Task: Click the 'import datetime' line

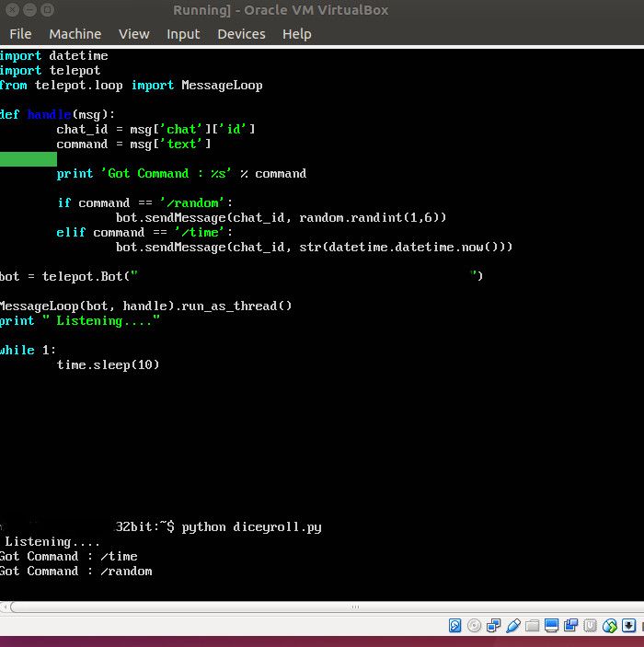Action: click(x=54, y=56)
